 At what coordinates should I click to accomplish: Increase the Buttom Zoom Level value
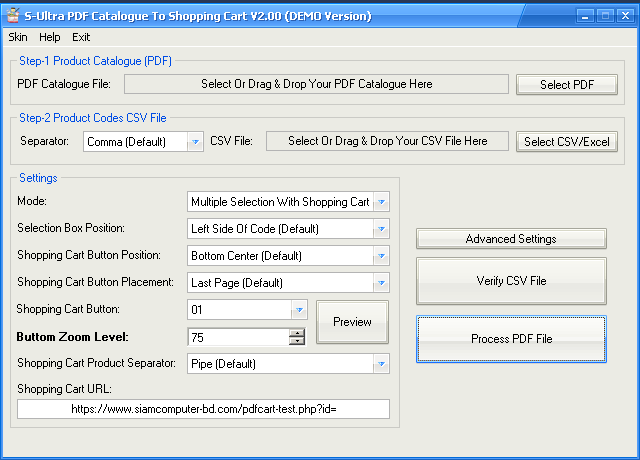point(297,333)
